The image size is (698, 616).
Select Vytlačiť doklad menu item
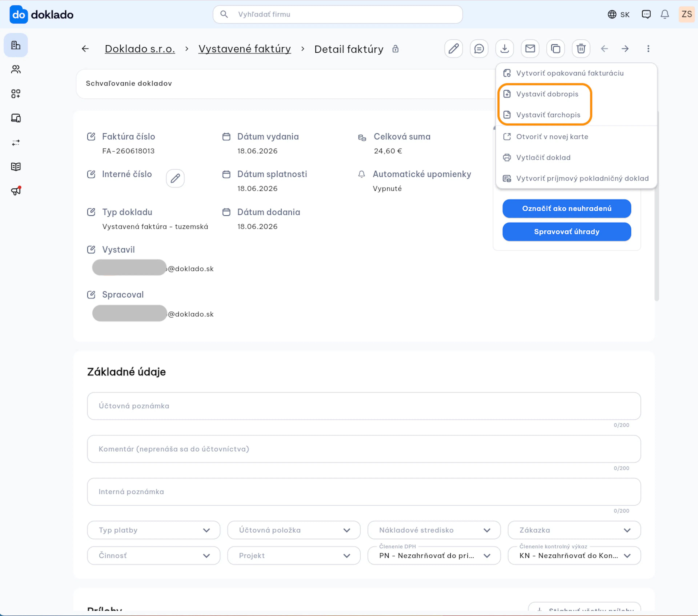[x=576, y=157]
